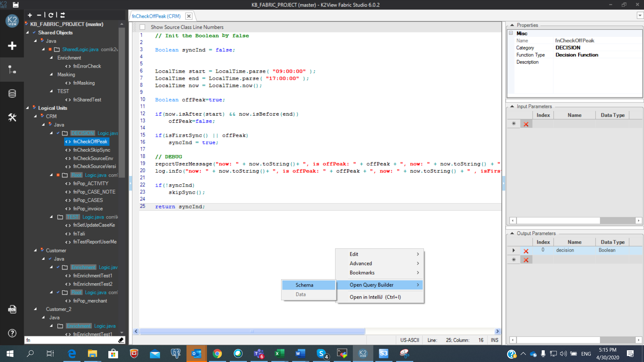
Task: Collapse the Misc properties group
Action: pyautogui.click(x=511, y=33)
